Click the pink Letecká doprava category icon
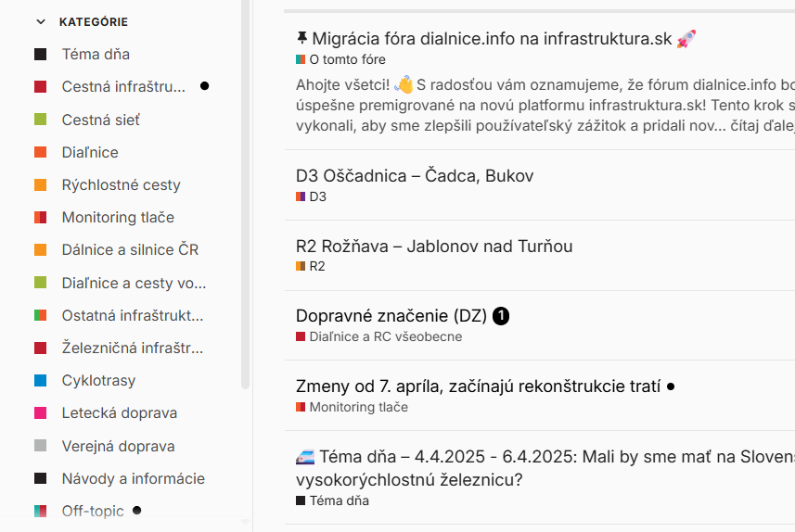Screen dimensions: 795x532 point(41,413)
